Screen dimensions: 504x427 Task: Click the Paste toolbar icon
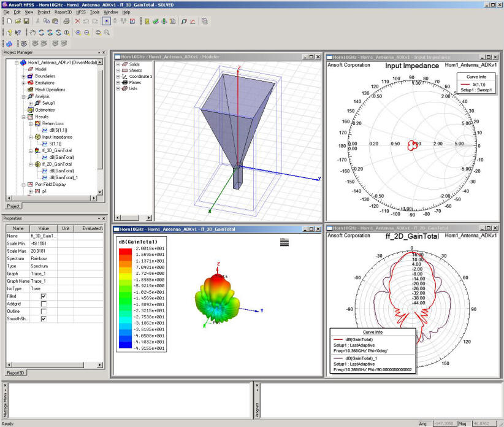click(x=55, y=21)
